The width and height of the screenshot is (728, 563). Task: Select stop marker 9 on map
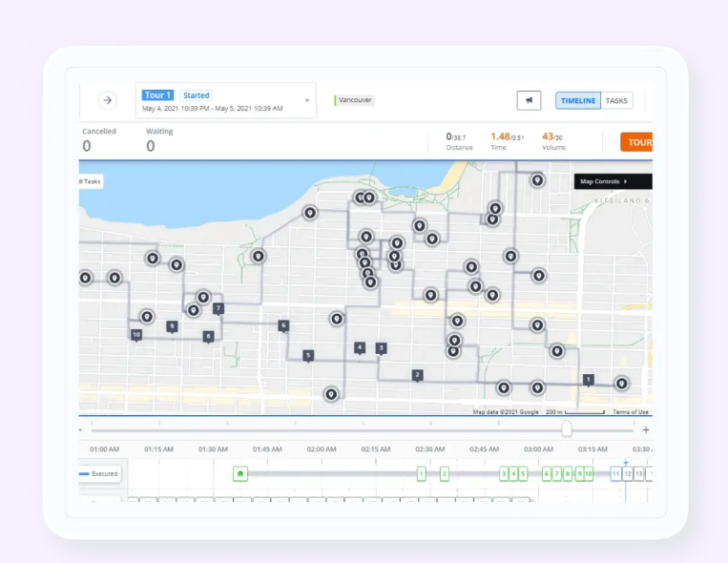pos(172,326)
